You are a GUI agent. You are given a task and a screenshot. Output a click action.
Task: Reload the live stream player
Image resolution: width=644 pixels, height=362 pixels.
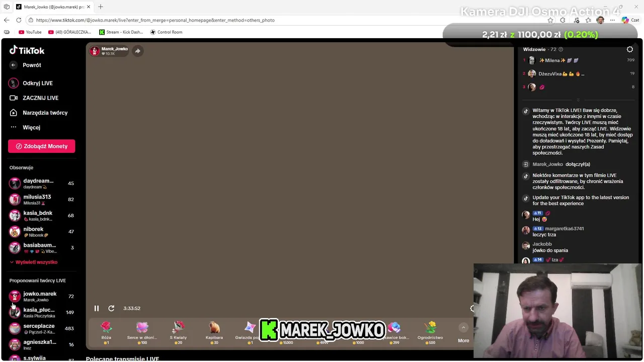(x=111, y=308)
